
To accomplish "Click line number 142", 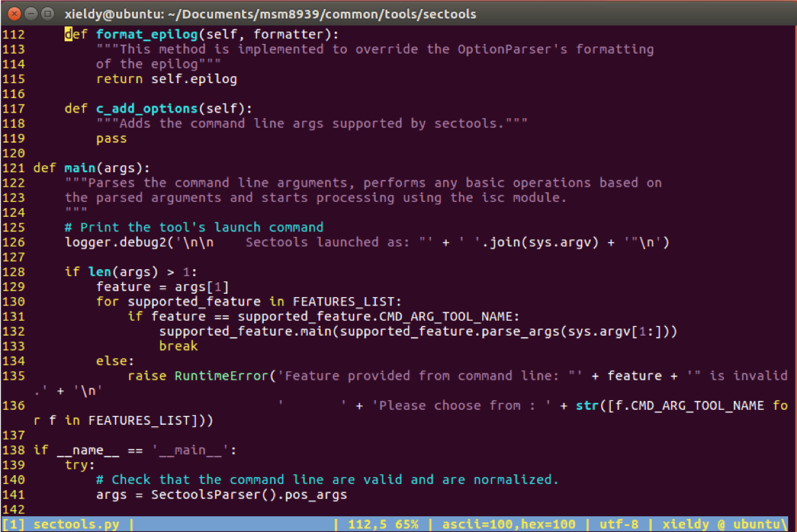I will [x=14, y=509].
